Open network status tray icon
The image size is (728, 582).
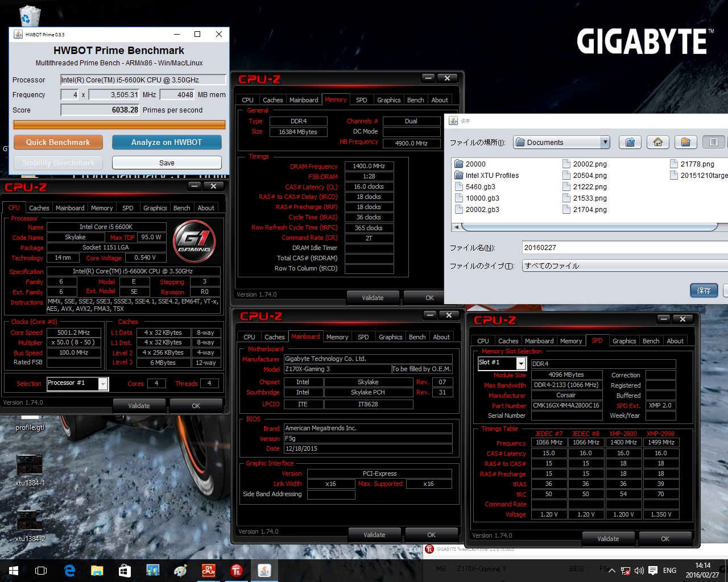[x=626, y=571]
